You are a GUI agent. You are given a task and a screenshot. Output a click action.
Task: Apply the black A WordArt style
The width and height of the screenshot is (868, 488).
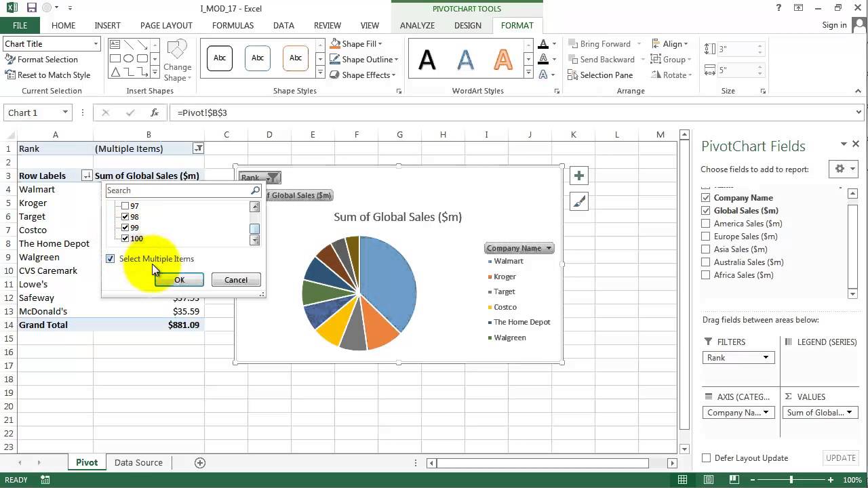pos(427,60)
